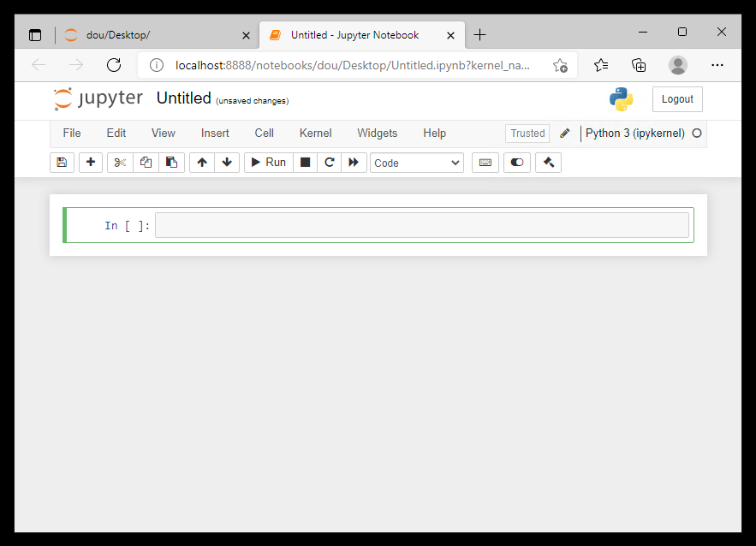Click into the empty code cell input
The image size is (756, 546).
pyautogui.click(x=421, y=226)
